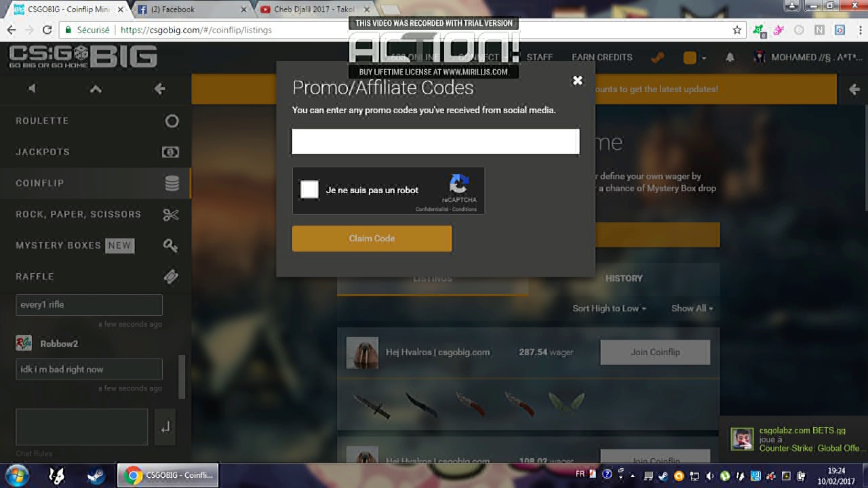Send chat message with the return-arrow button
The image size is (868, 488).
coord(165,427)
